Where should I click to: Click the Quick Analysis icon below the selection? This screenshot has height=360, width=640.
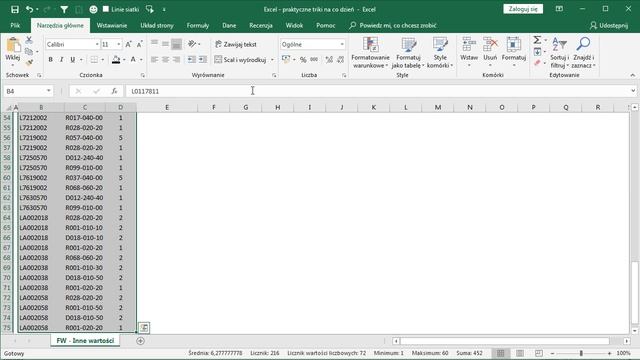point(144,327)
